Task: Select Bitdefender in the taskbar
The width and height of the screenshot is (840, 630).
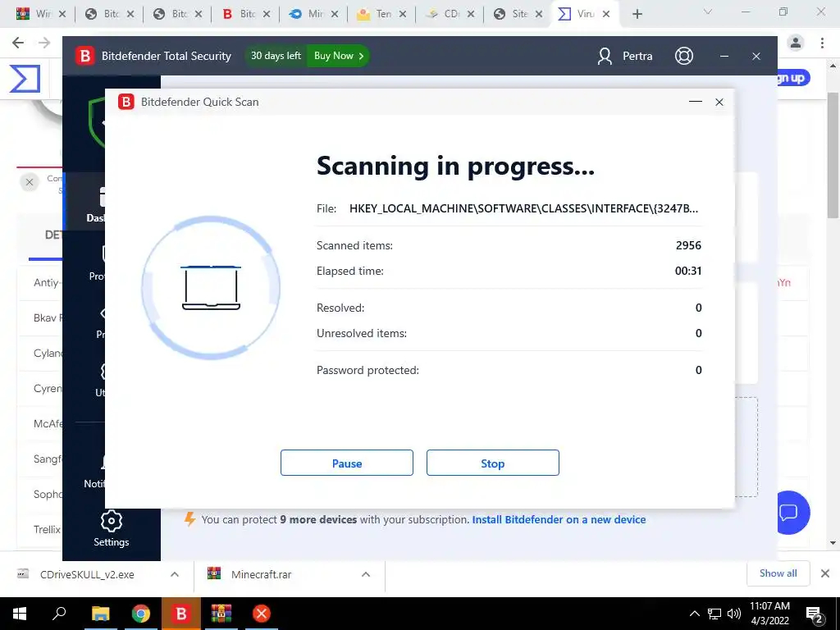Action: 181,614
